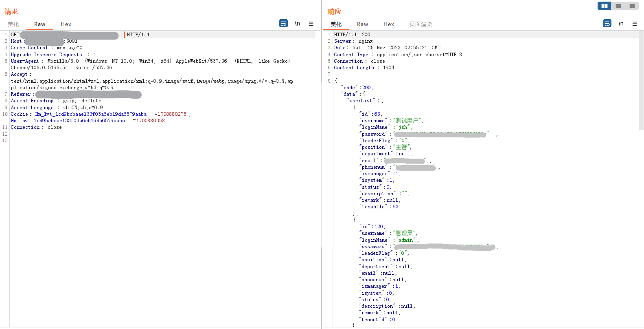The height and width of the screenshot is (329, 644).
Task: Click the Cache-Control header in request
Action: (x=46, y=48)
